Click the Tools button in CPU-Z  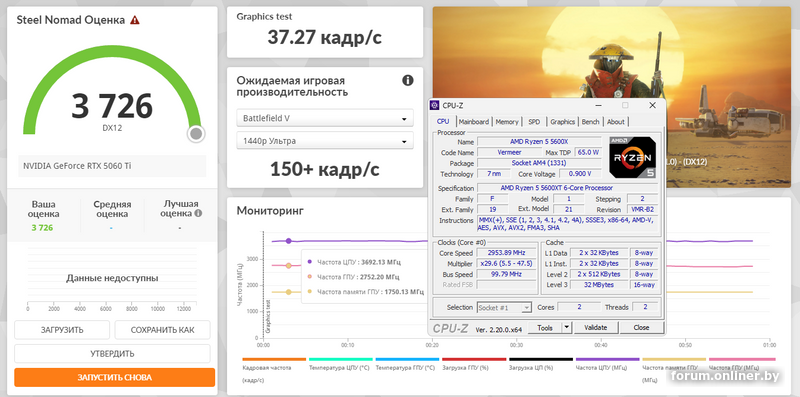coord(545,328)
